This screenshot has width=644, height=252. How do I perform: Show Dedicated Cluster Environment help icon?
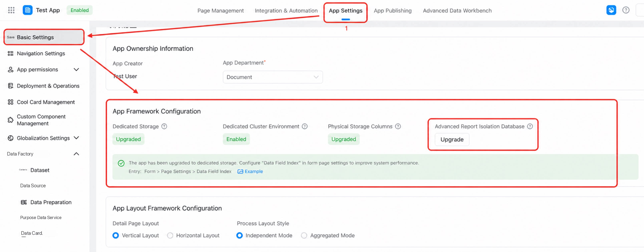(304, 126)
